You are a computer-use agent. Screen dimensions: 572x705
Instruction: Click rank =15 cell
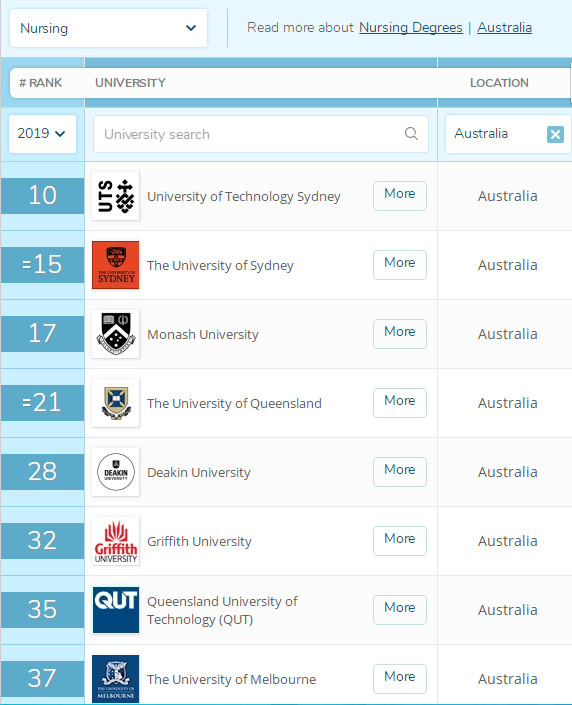(42, 265)
